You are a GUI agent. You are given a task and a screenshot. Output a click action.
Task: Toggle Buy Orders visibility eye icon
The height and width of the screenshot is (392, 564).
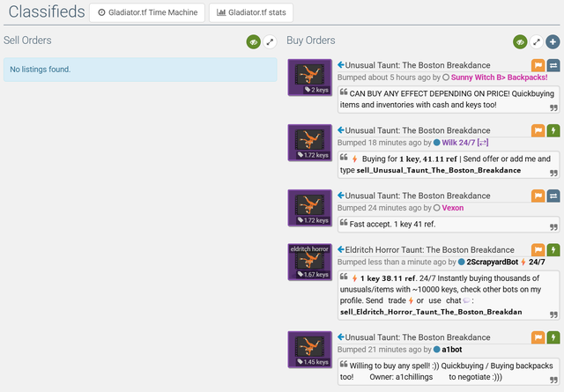coord(520,42)
